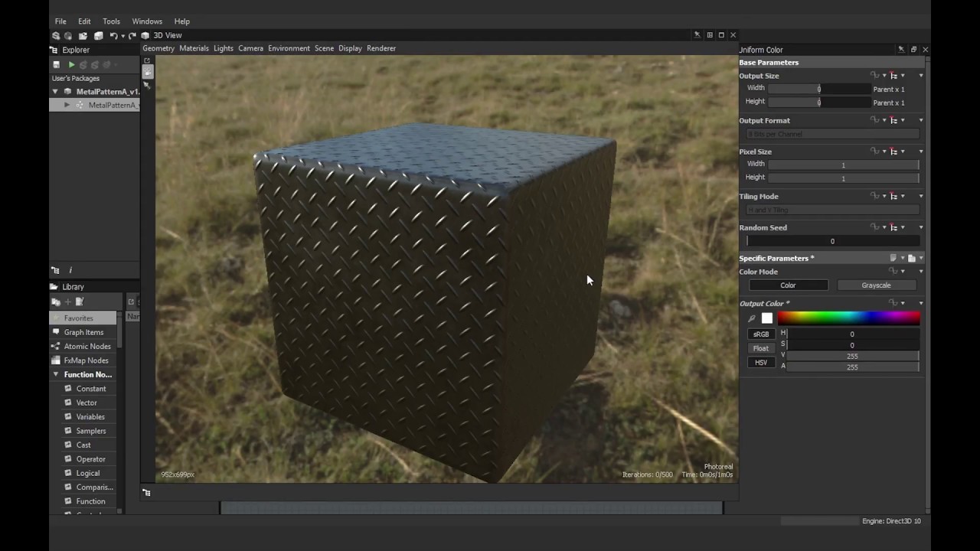Collapse the MetalPatternA_v1 package in Explorer
This screenshot has width=980, height=551.
point(55,91)
